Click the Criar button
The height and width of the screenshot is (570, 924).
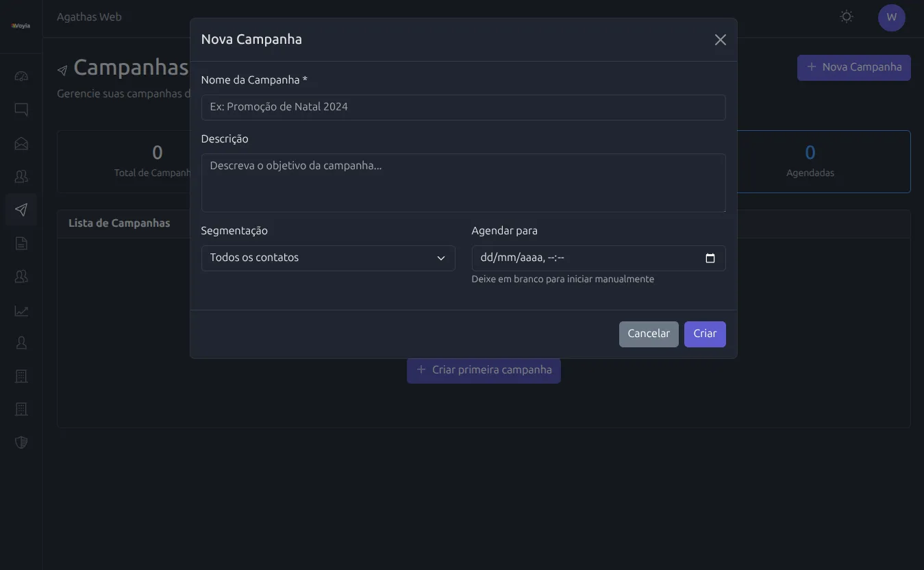pyautogui.click(x=705, y=334)
